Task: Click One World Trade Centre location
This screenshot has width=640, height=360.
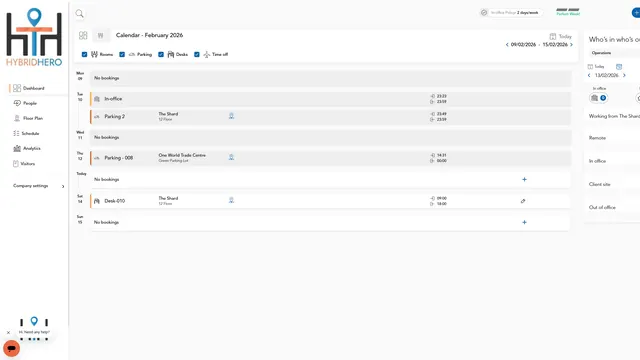Action: (182, 156)
